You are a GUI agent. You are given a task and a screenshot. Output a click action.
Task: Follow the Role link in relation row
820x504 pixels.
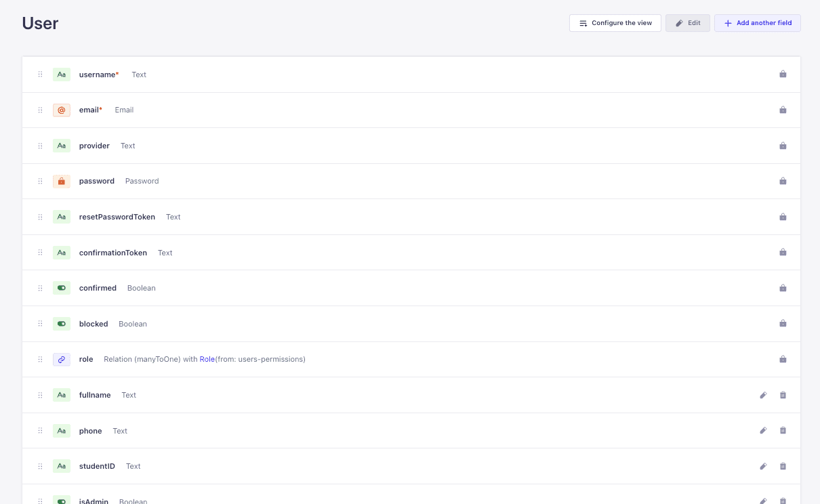(207, 359)
